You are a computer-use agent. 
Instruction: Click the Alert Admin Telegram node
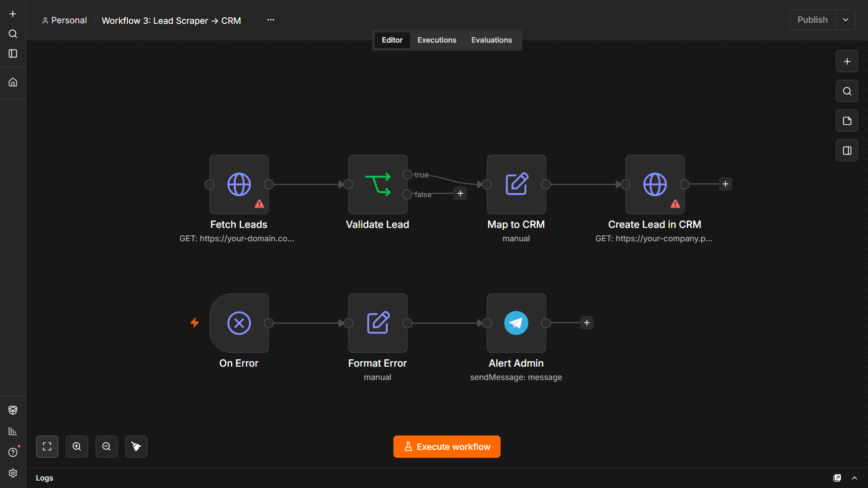516,323
